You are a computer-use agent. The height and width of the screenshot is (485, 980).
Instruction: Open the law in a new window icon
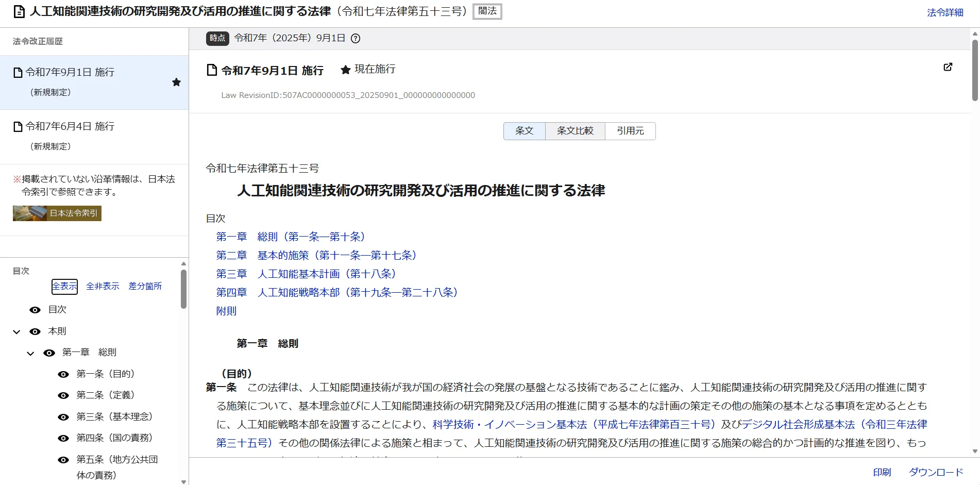click(x=948, y=67)
